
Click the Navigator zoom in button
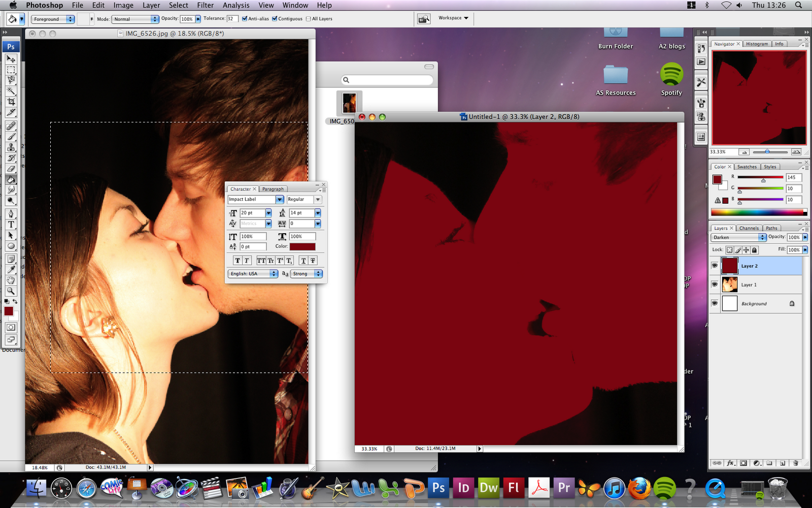(796, 152)
